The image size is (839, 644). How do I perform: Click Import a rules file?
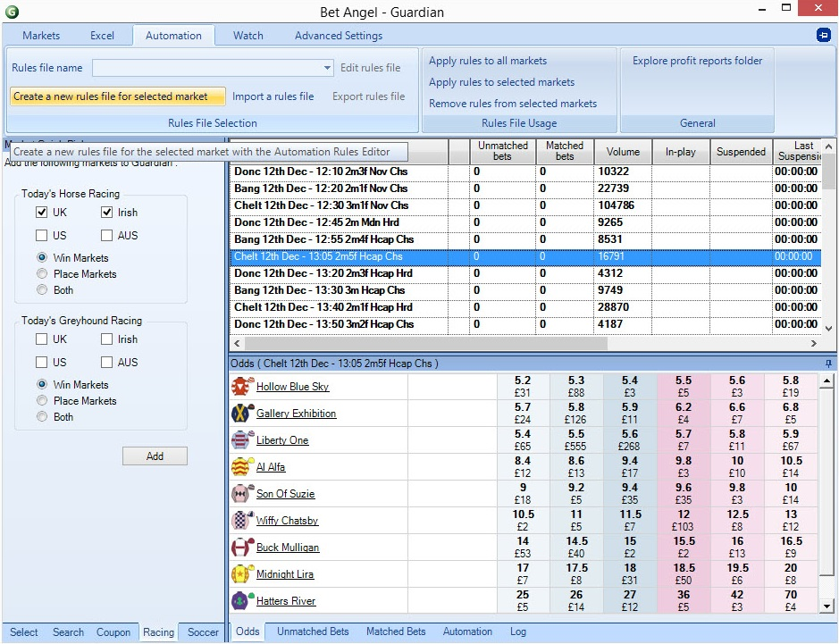273,96
